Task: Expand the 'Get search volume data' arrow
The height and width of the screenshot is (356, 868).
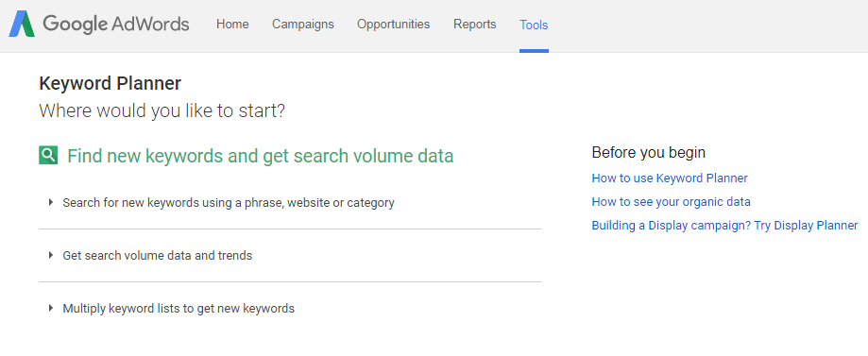Action: pyautogui.click(x=51, y=255)
